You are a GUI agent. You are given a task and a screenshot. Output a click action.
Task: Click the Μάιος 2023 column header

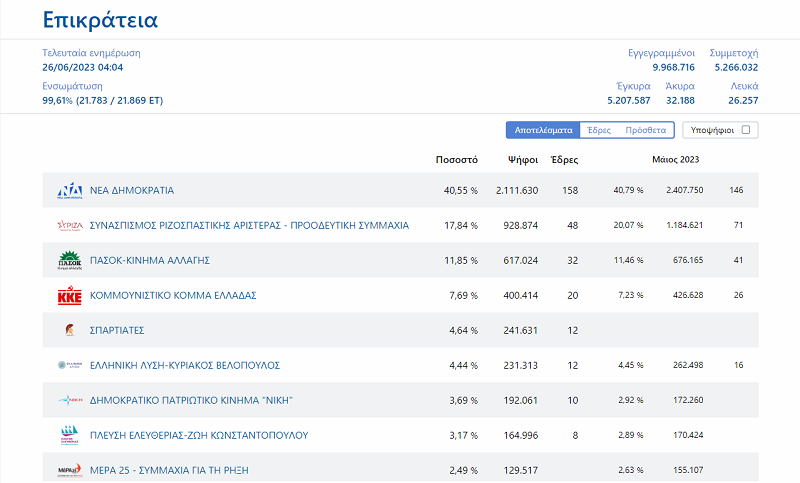676,160
